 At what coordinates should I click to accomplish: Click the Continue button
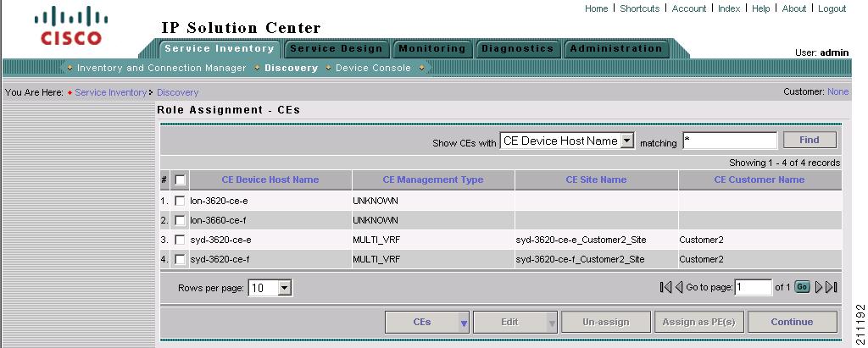[x=793, y=322]
